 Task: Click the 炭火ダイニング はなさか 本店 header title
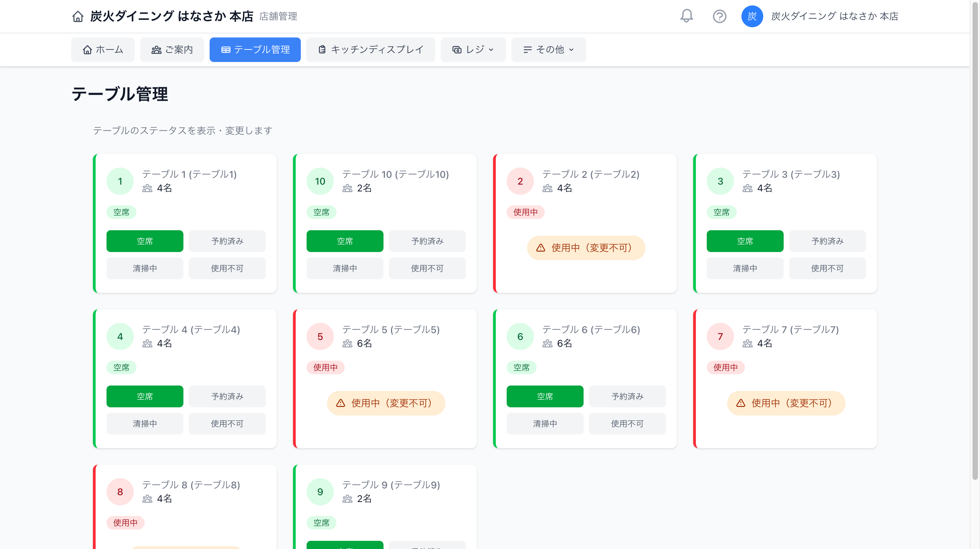[171, 16]
